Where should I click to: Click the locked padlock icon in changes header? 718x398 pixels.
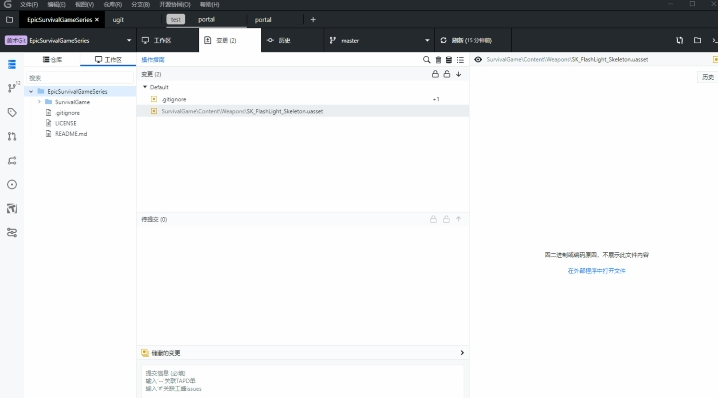tap(435, 74)
